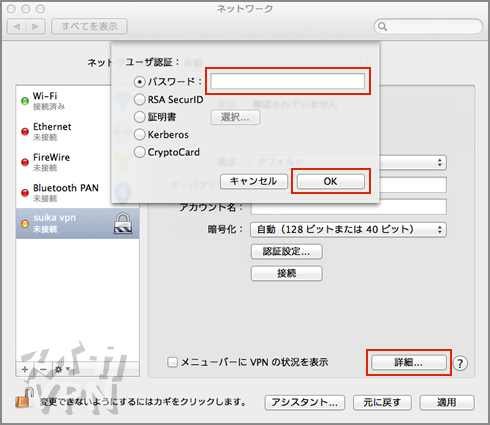The height and width of the screenshot is (425, 490).
Task: Click the back arrow in the toolbar
Action: 17,26
